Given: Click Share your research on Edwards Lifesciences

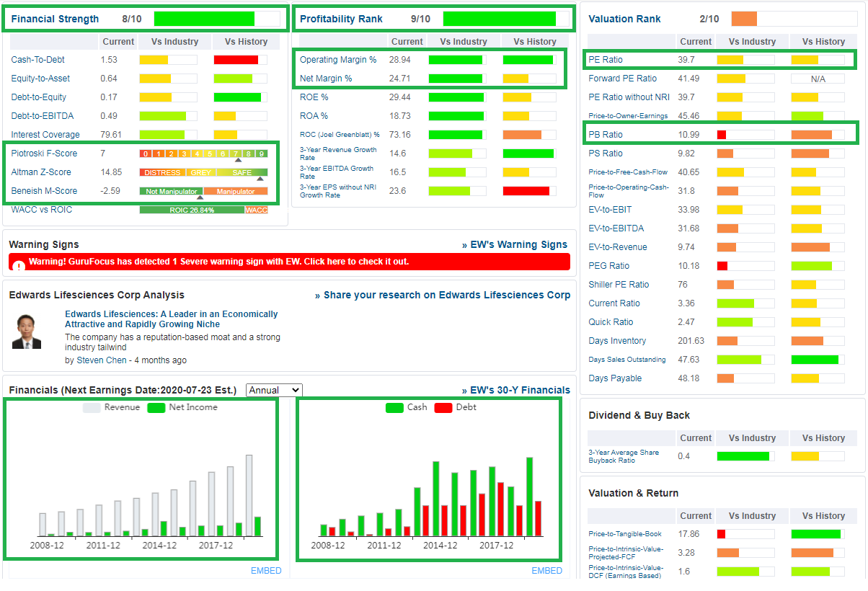Looking at the screenshot, I should pos(443,295).
